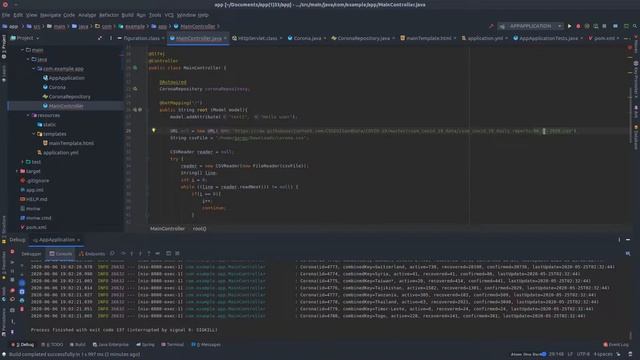Screen dimensions: 640x360
Task: Open the Endpoints tab in debug panel
Action: pos(92,254)
